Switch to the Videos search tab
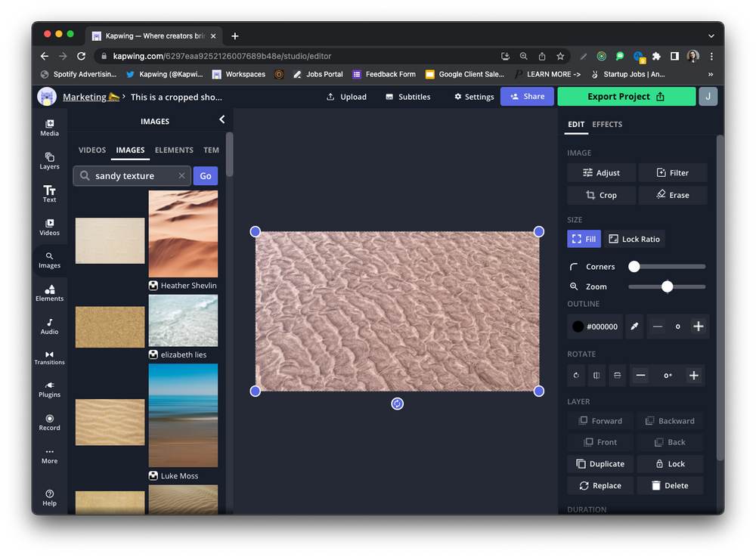This screenshot has width=756, height=557. [92, 150]
